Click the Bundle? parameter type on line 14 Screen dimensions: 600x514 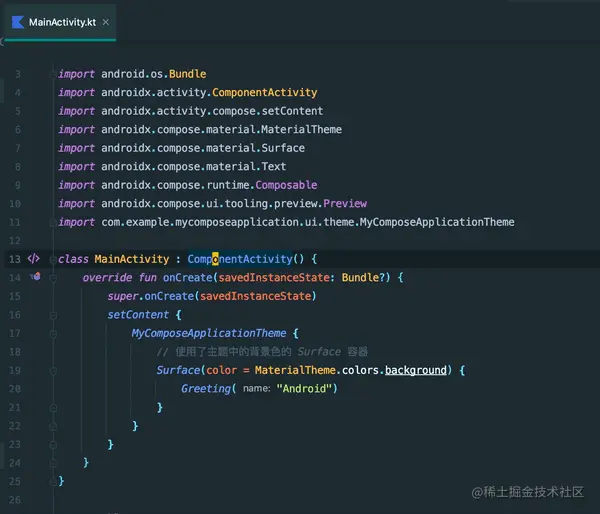point(363,277)
